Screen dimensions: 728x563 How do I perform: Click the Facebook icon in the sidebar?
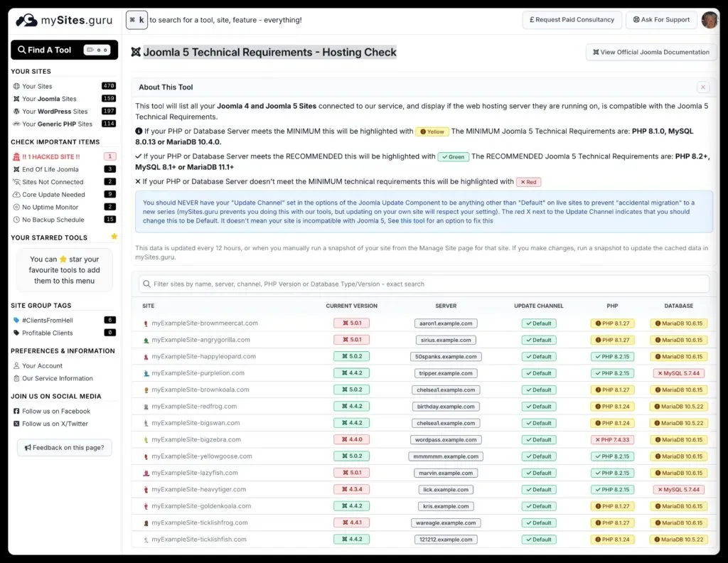[16, 411]
